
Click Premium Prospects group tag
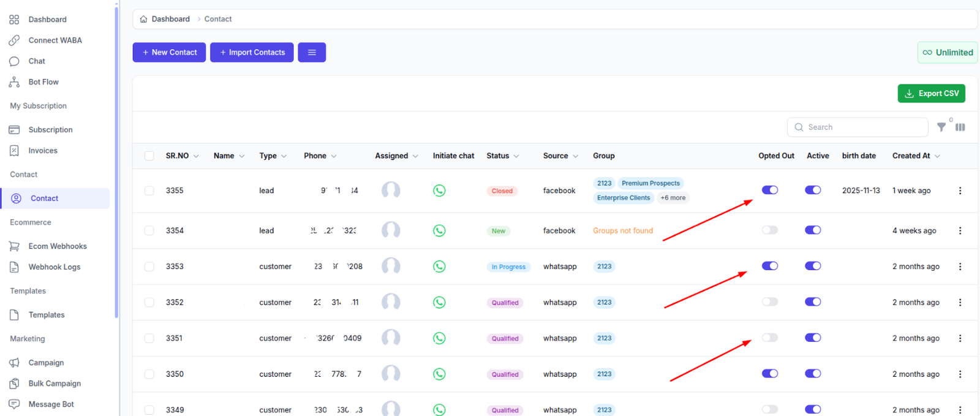650,183
